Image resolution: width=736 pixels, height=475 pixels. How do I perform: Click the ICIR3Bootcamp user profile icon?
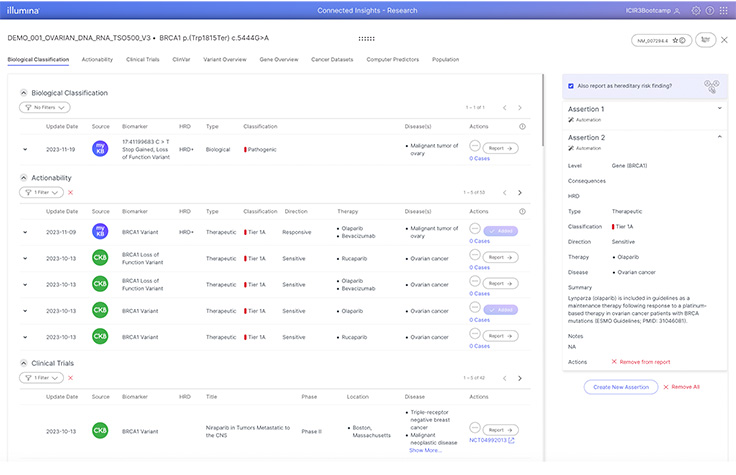tap(678, 10)
